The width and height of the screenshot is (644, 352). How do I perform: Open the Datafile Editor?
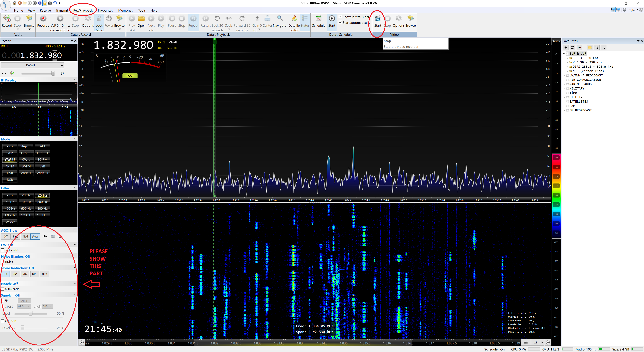coord(294,19)
